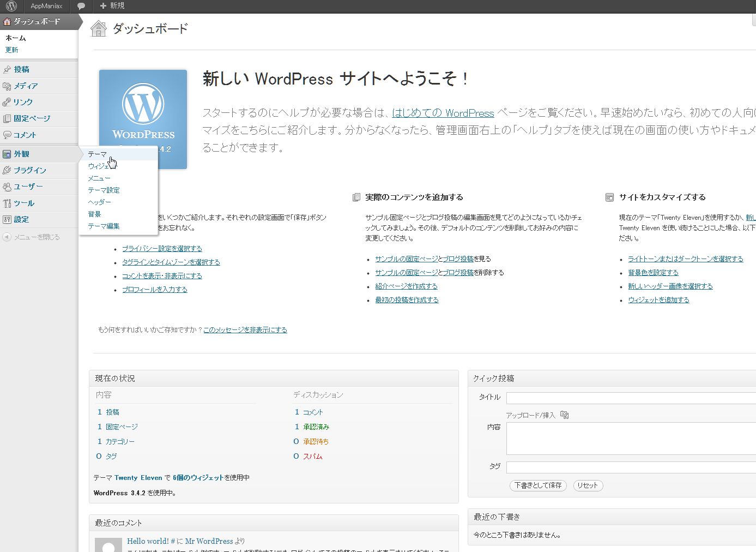This screenshot has width=756, height=552.
Task: Click 6個のウィジェット link
Action: point(198,477)
